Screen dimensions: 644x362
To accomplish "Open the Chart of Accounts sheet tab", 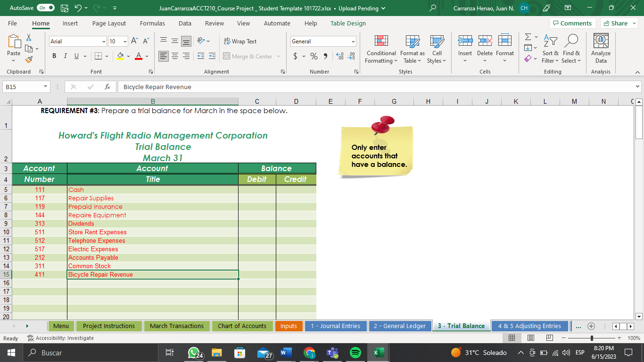I will 242,326.
